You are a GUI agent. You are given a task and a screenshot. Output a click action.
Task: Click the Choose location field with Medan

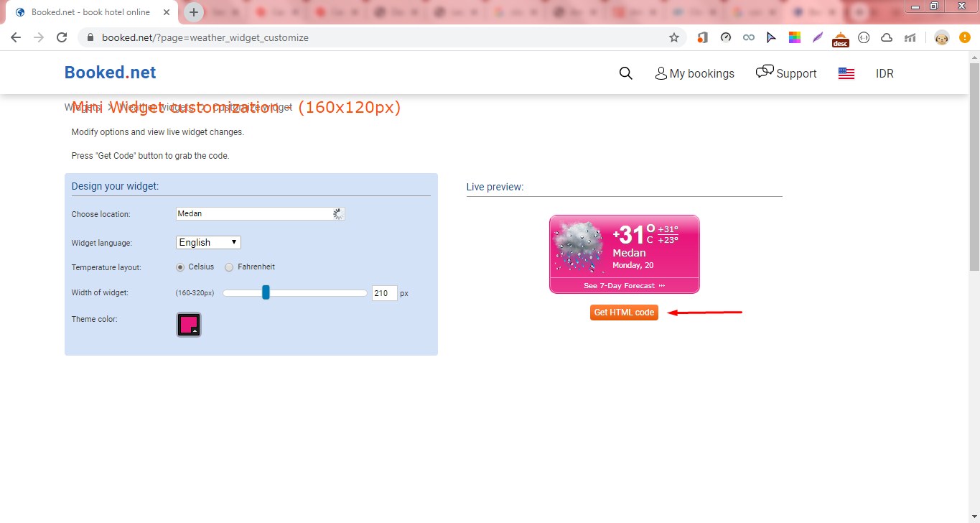(261, 213)
